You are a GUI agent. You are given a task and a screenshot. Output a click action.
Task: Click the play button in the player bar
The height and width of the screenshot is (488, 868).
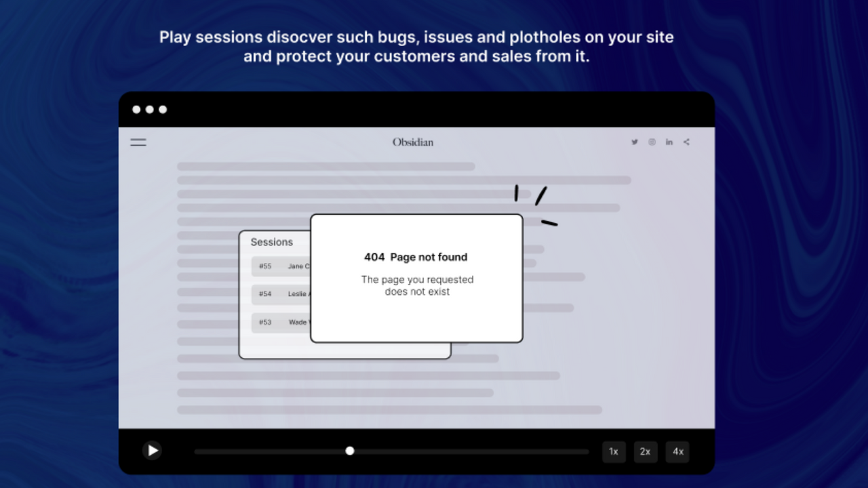click(152, 451)
